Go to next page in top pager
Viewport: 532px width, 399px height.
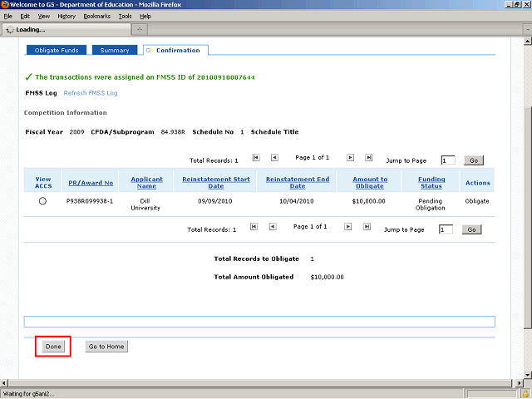(350, 157)
